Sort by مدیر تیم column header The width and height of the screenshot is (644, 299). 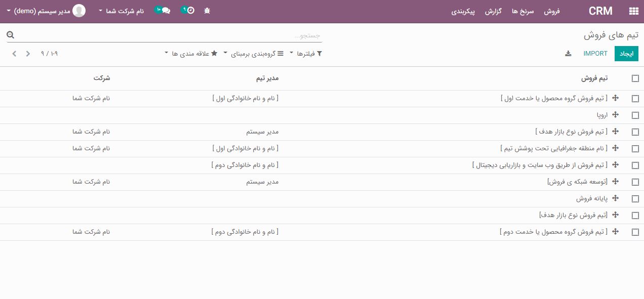click(267, 78)
